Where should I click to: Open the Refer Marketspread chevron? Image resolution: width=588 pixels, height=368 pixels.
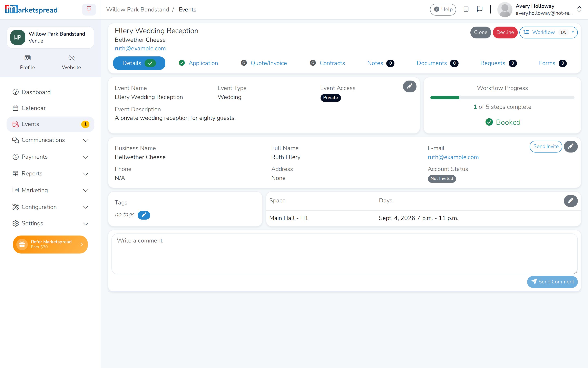(82, 244)
